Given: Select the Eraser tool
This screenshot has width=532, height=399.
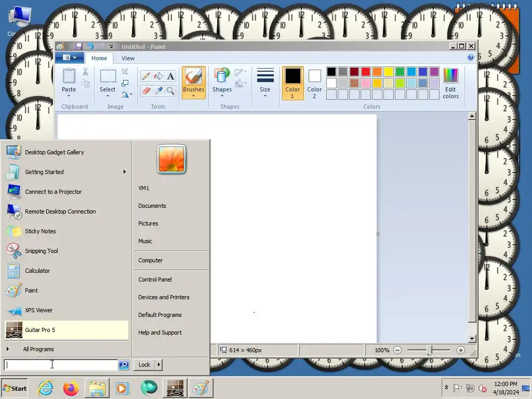Looking at the screenshot, I should tap(146, 90).
